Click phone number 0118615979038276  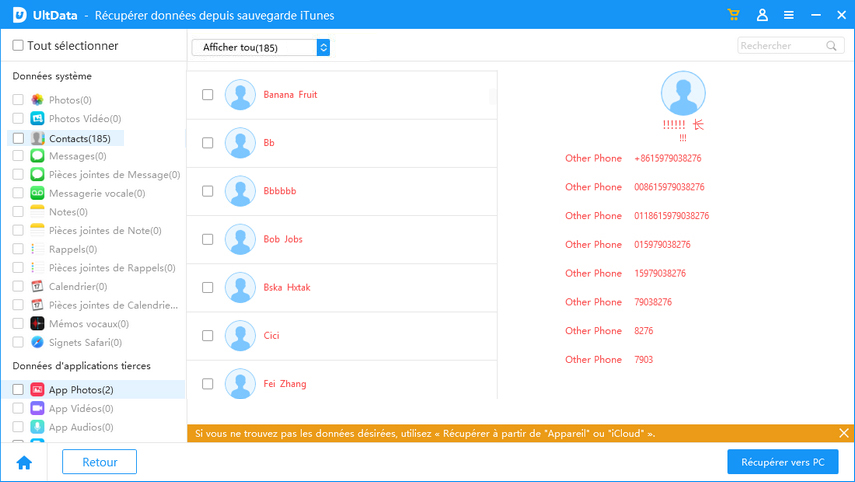pos(671,216)
